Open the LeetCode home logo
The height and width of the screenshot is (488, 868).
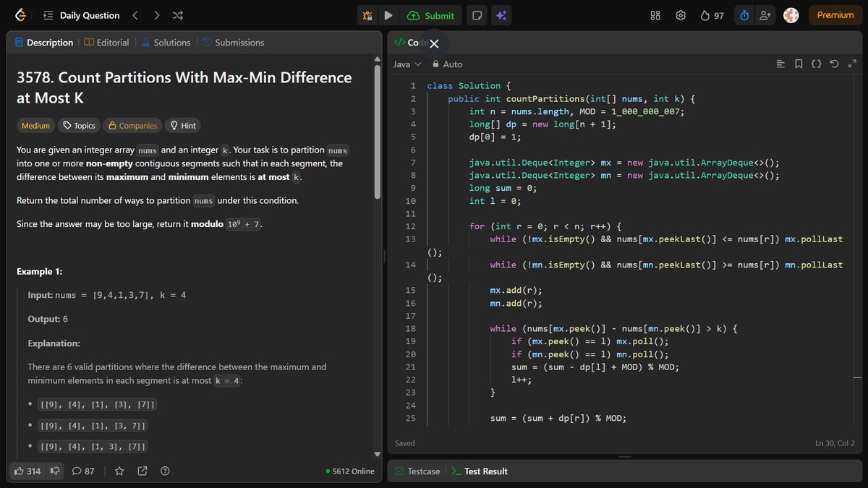pos(20,15)
